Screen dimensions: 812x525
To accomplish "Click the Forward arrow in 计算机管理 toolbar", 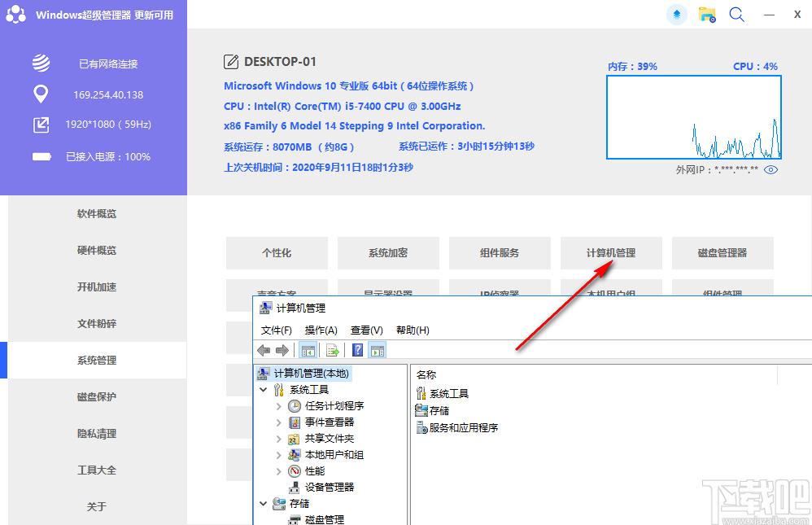I will [282, 351].
